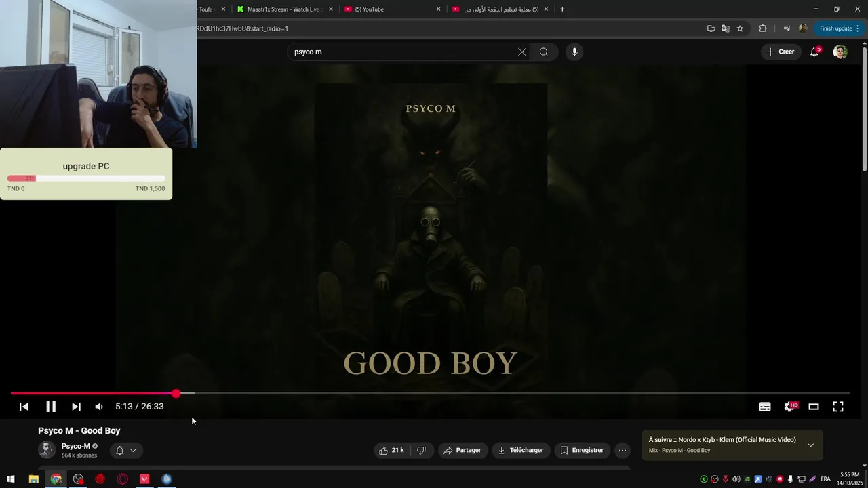Image resolution: width=868 pixels, height=488 pixels.
Task: Change FRA input language
Action: pos(825,479)
